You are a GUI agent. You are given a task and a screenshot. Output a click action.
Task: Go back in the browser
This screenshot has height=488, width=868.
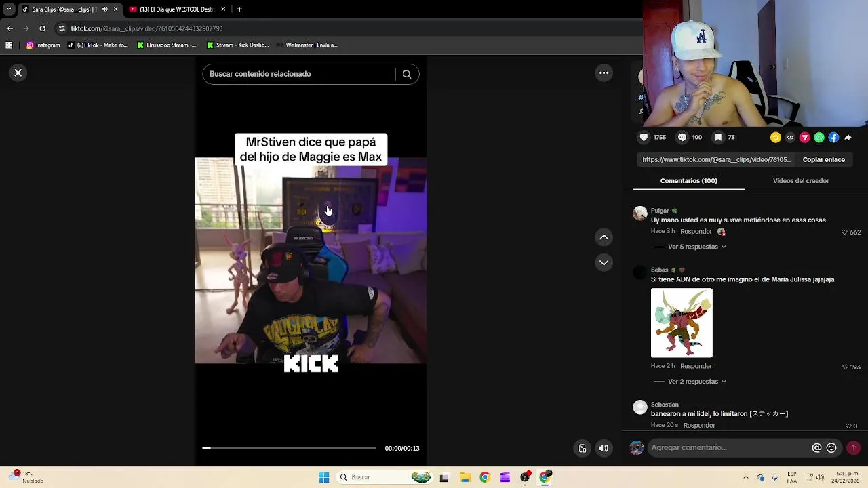tap(9, 28)
